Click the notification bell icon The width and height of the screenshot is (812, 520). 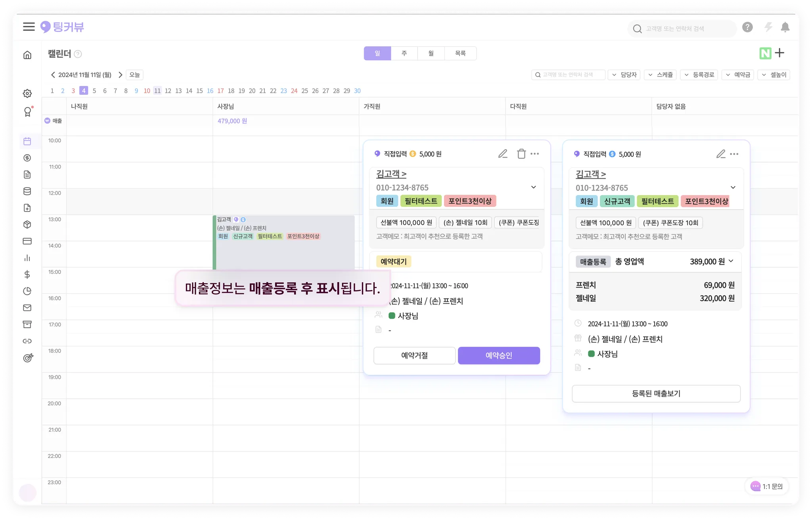(x=785, y=27)
